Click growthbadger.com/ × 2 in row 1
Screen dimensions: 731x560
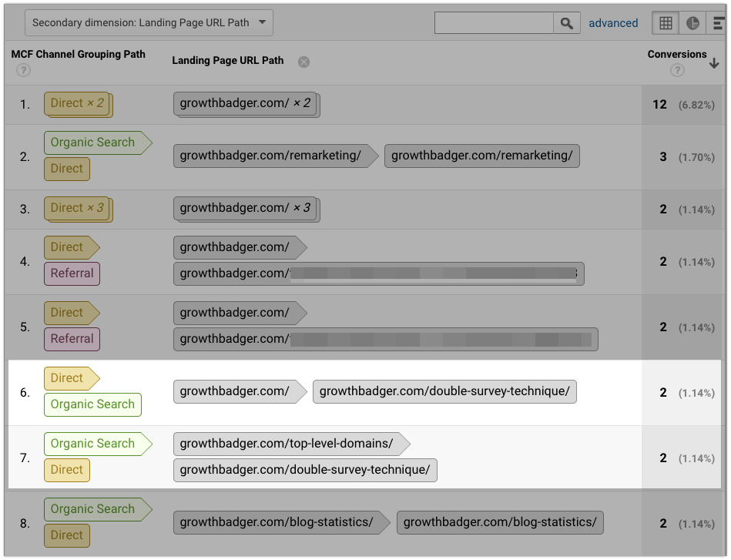(x=246, y=104)
